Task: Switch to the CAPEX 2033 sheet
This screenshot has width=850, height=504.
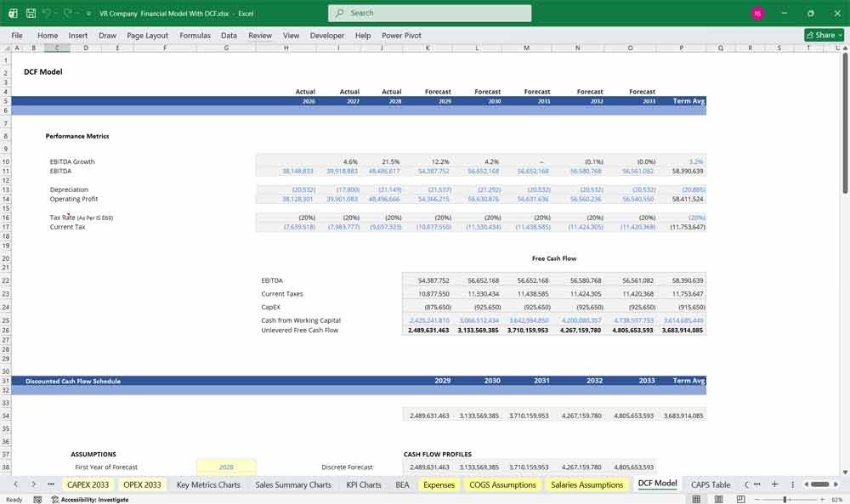Action: coord(88,484)
